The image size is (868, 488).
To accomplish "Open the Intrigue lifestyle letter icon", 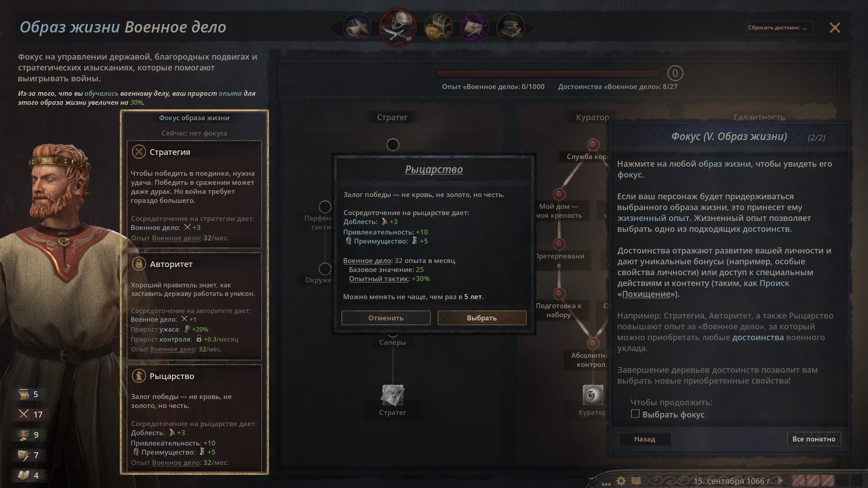I will pos(475,28).
